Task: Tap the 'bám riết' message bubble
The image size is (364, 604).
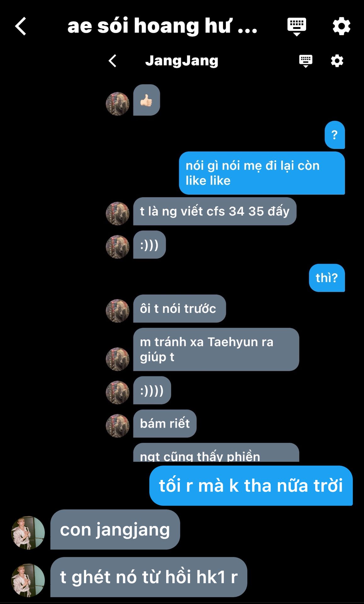Action: [x=165, y=423]
